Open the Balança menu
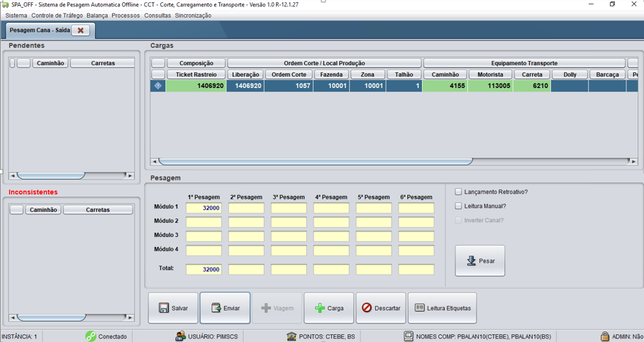Viewport: 644px width, 342px height. pos(97,15)
